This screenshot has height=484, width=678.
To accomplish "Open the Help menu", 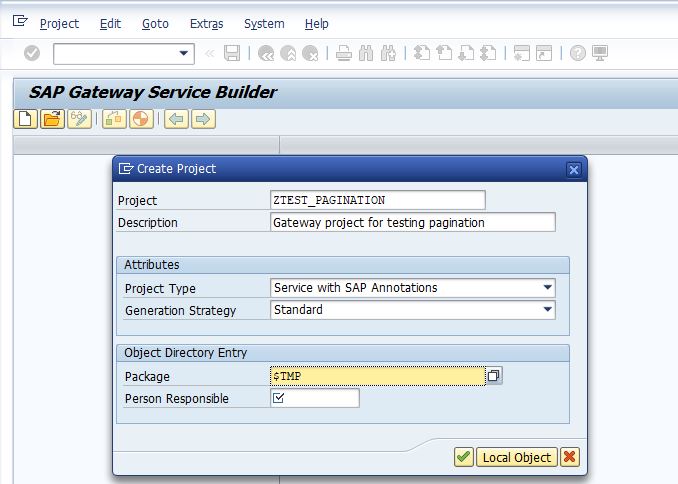I will (x=317, y=23).
